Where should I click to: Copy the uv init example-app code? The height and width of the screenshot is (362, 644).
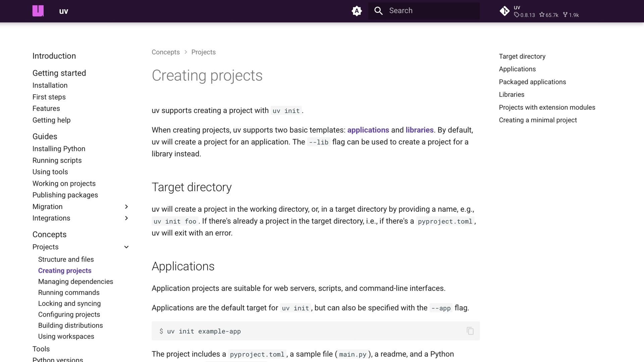click(470, 331)
